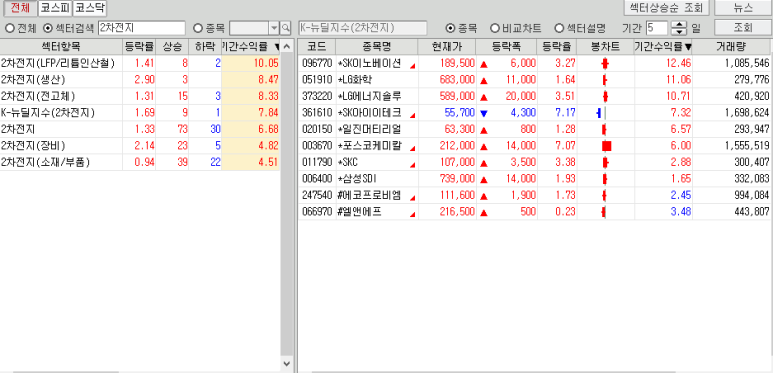Click the red corner marker on 엘앤에프
This screenshot has width=773, height=373.
pos(413,215)
